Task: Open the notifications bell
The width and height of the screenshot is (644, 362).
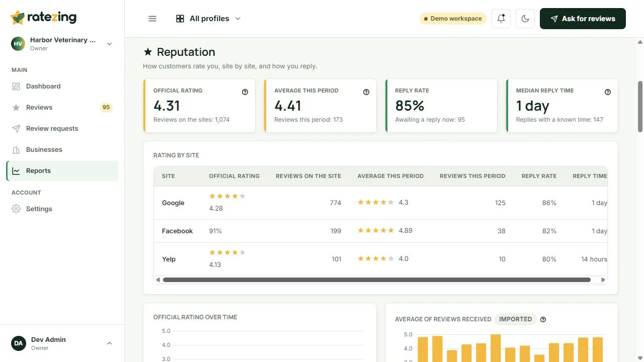Action: (x=501, y=19)
